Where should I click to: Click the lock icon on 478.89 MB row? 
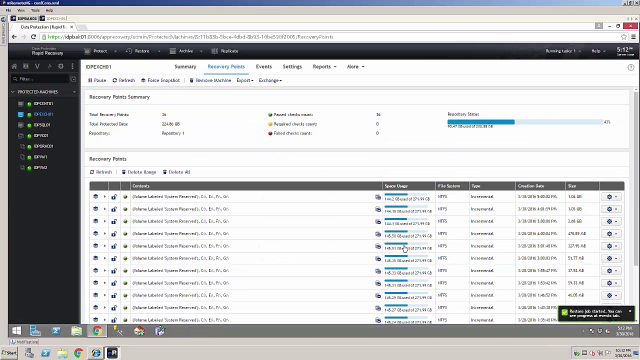[114, 233]
